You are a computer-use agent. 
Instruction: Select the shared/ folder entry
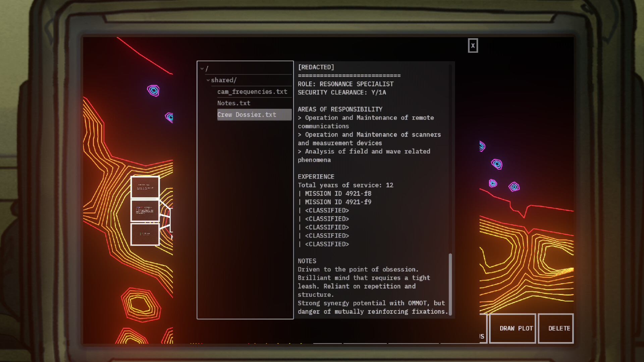tap(224, 80)
